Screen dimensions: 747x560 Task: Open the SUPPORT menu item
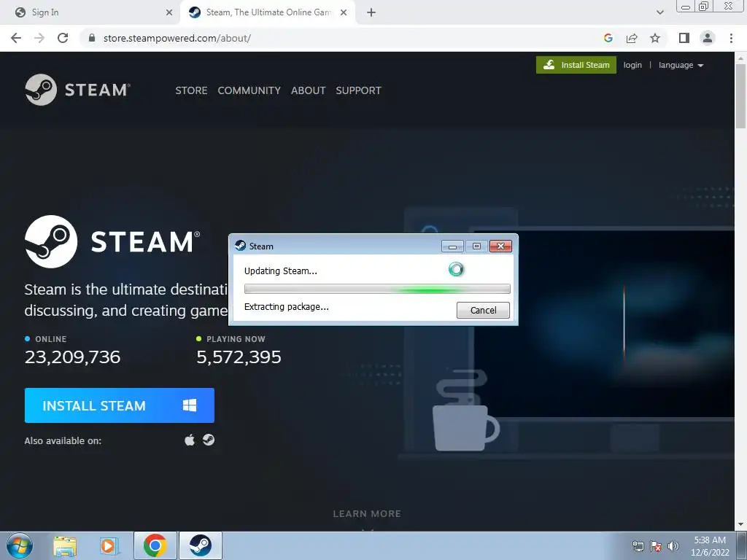pos(358,90)
